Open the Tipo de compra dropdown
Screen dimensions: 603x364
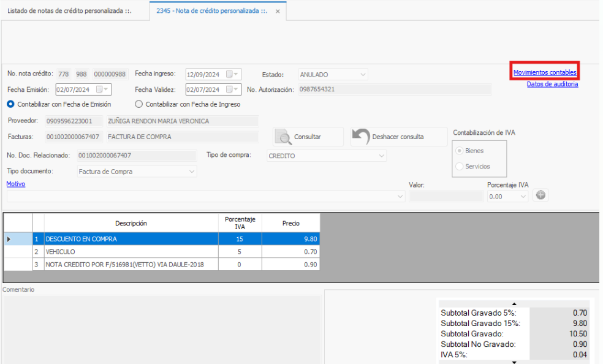(381, 156)
